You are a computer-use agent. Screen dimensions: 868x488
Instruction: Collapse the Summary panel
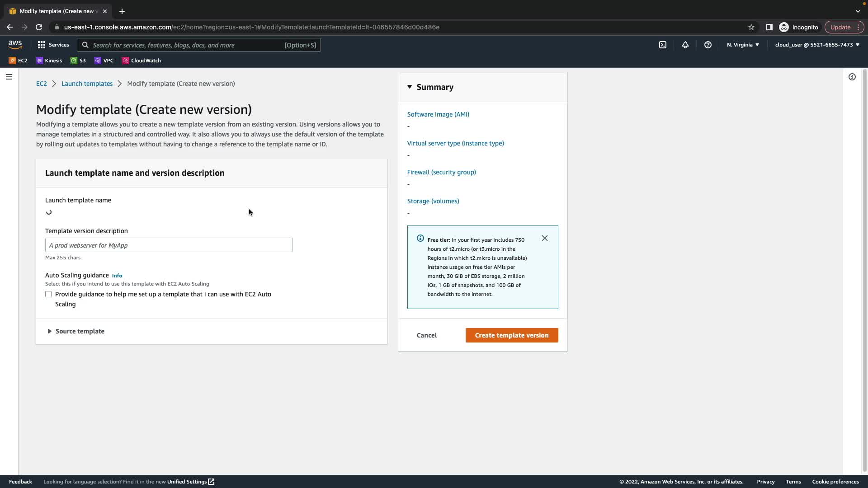tap(430, 87)
